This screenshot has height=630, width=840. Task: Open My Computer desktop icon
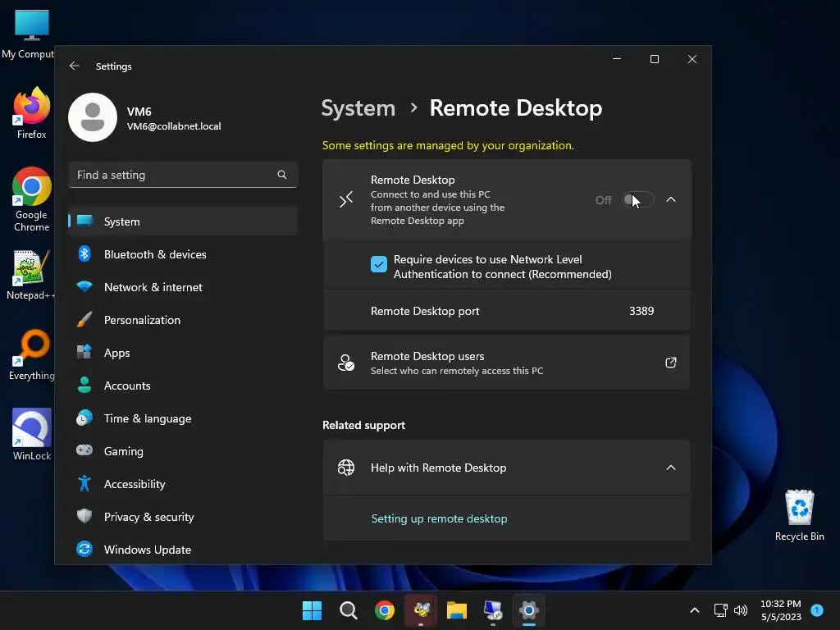pos(28,33)
